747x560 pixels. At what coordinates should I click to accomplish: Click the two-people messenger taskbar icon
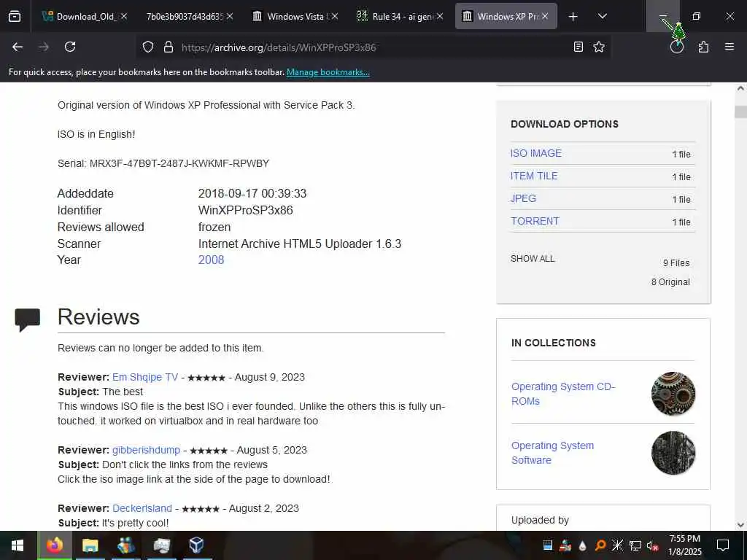click(x=125, y=545)
